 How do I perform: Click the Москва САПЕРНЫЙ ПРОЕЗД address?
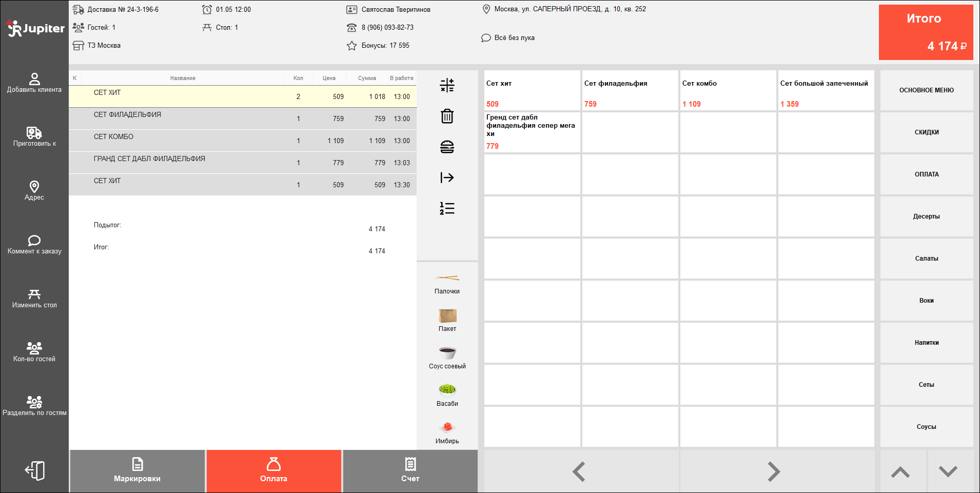point(570,9)
